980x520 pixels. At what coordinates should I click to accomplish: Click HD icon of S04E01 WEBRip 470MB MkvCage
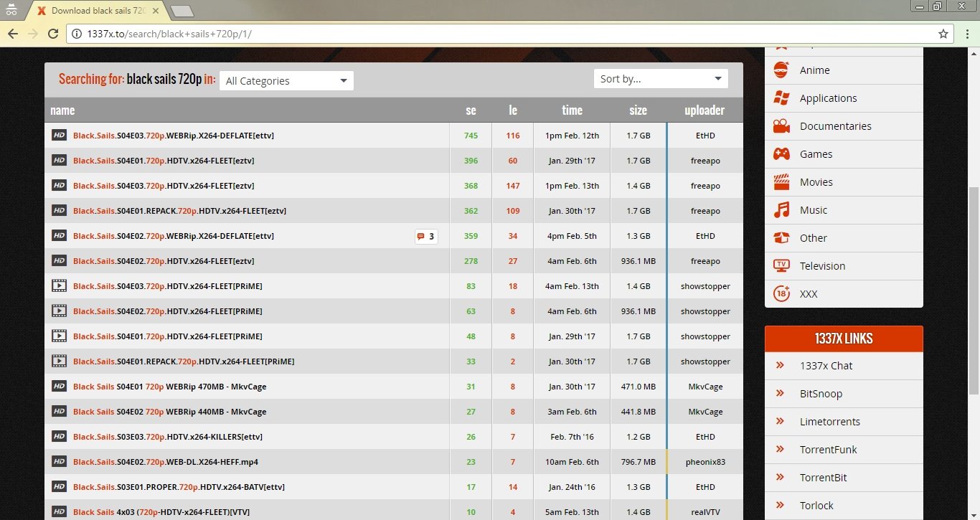coord(60,386)
